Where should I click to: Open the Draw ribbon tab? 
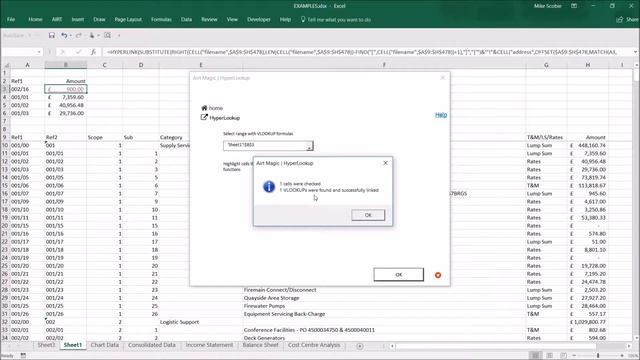point(99,19)
